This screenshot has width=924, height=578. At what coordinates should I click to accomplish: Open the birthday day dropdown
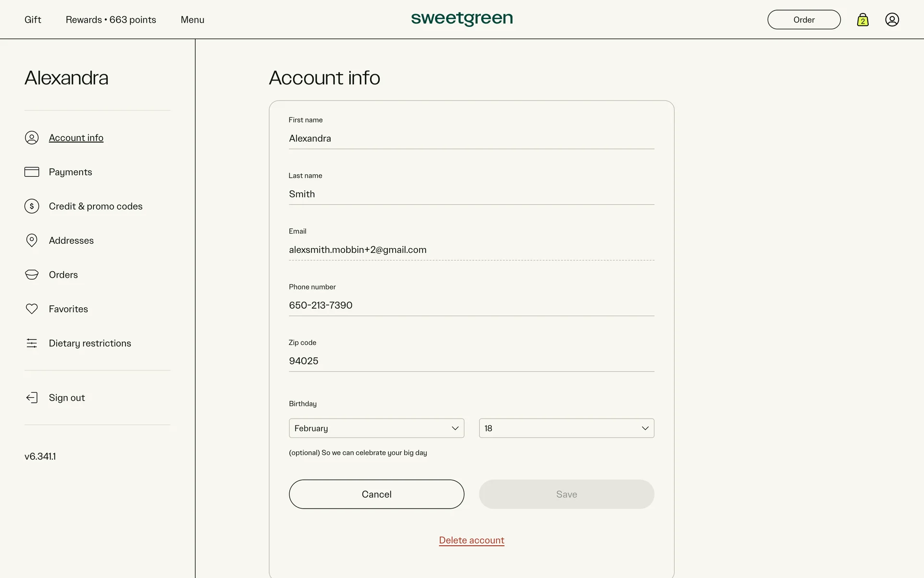pyautogui.click(x=566, y=428)
